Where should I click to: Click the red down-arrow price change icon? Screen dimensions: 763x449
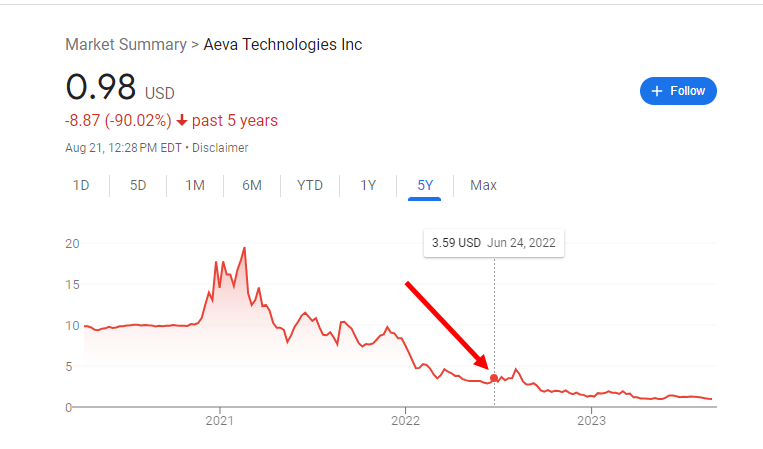tap(182, 121)
